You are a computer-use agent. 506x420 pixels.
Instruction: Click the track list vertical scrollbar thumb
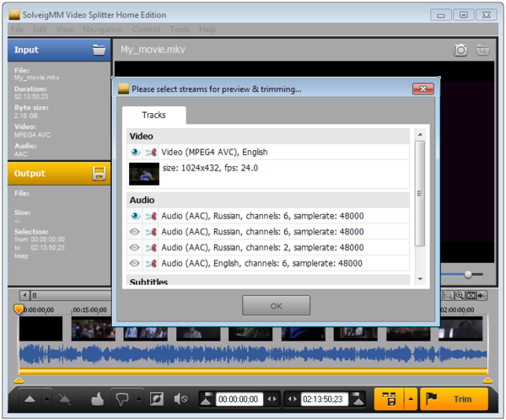click(x=420, y=193)
